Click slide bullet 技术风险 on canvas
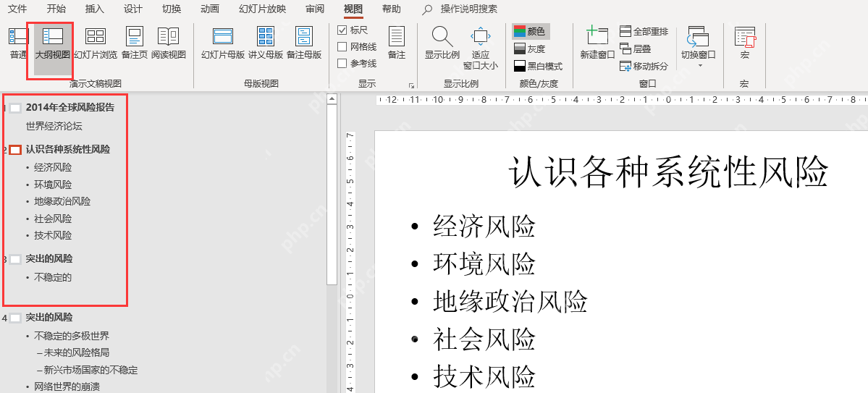This screenshot has height=393, width=868. (x=484, y=377)
